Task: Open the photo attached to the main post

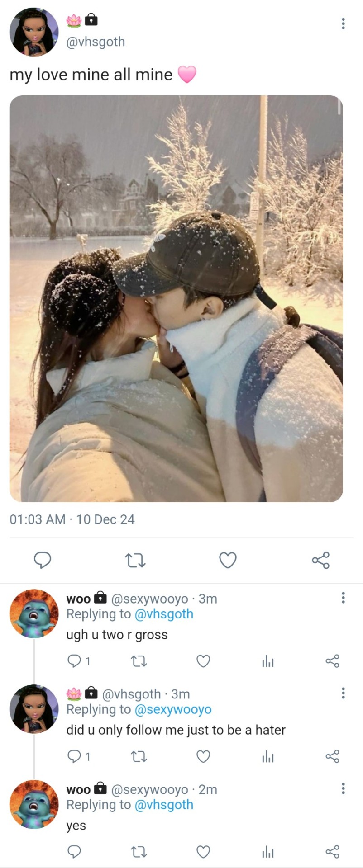Action: pyautogui.click(x=176, y=298)
